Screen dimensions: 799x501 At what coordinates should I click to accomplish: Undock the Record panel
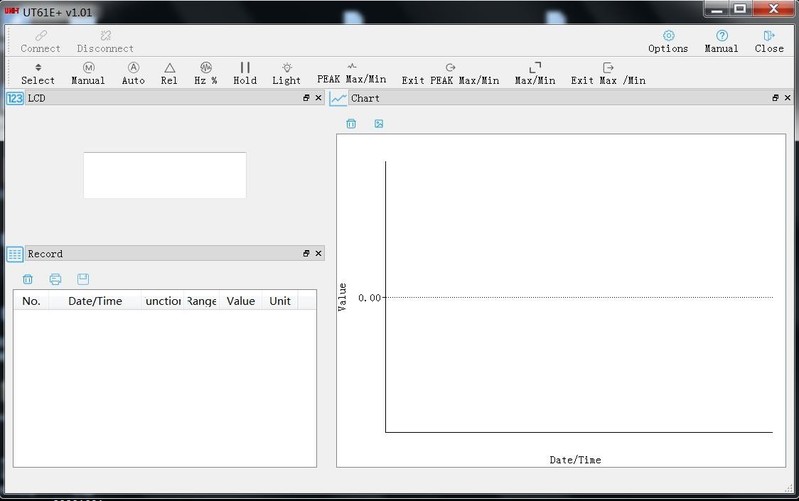[x=307, y=254]
